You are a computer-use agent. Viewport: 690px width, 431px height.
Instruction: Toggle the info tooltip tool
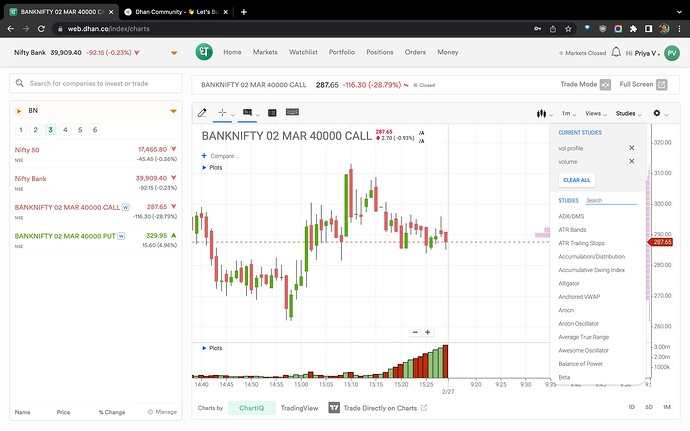[247, 113]
